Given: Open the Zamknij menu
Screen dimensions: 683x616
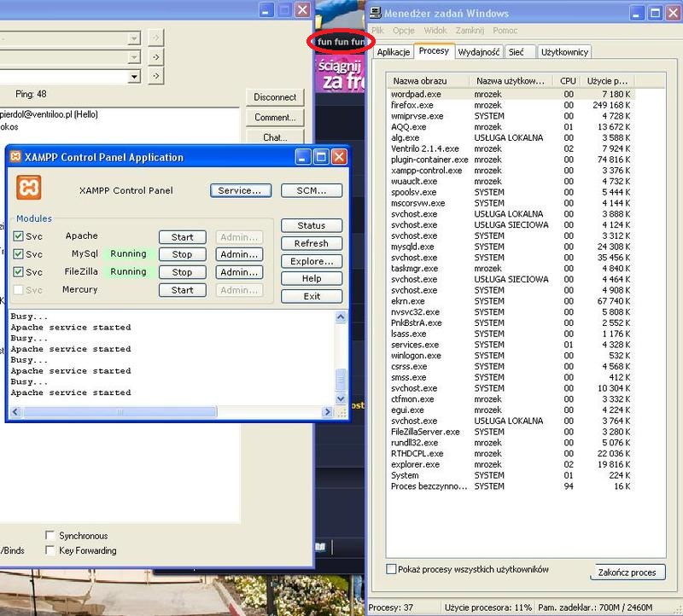Looking at the screenshot, I should (470, 31).
